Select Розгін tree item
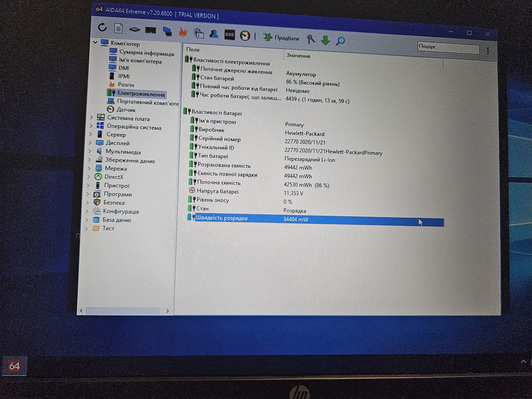Viewport: 532px width, 399px height. pos(121,85)
